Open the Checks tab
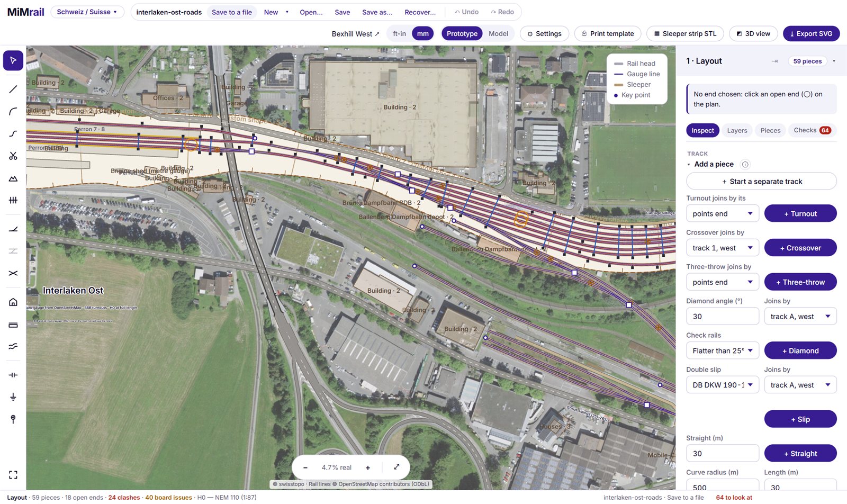This screenshot has width=847, height=504. (812, 130)
